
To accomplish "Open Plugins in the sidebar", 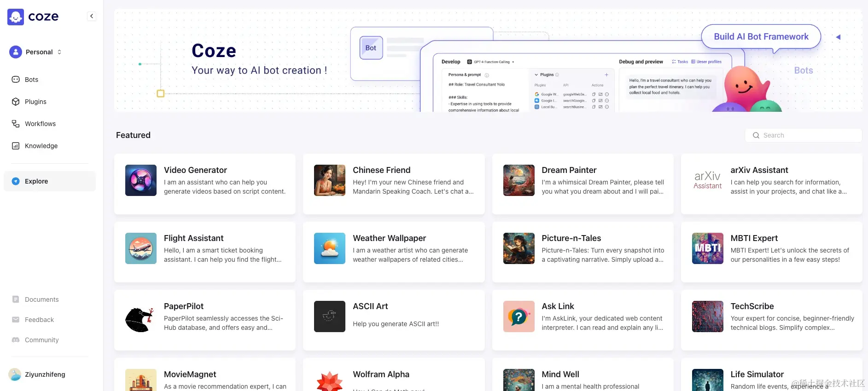I will tap(50, 102).
